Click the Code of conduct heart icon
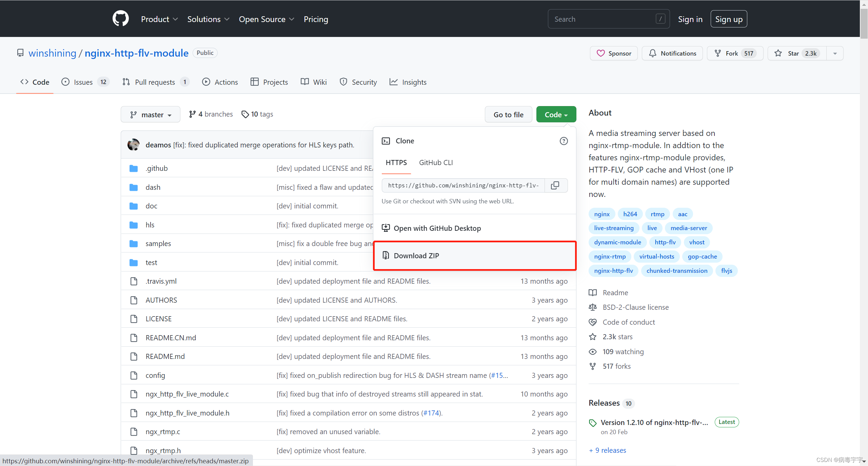This screenshot has height=466, width=868. click(x=593, y=322)
